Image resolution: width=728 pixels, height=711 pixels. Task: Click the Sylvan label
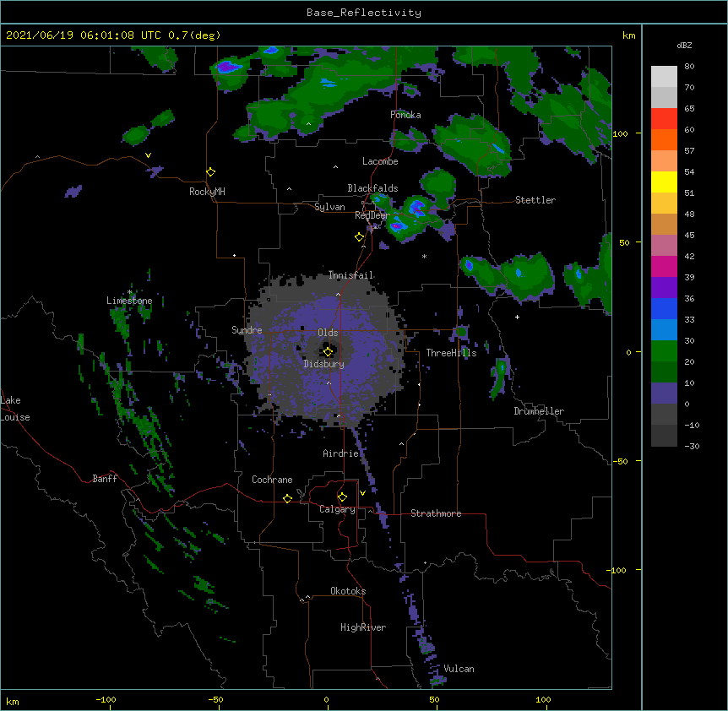(329, 207)
